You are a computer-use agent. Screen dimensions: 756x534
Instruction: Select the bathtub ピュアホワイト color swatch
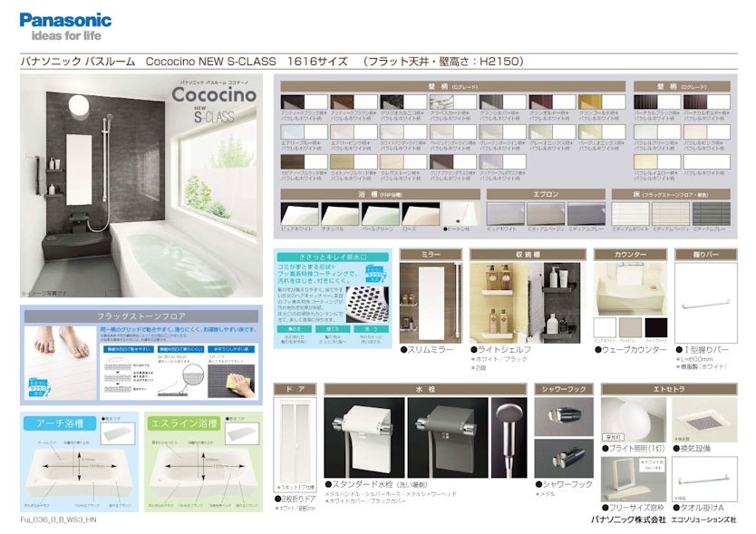(x=299, y=214)
